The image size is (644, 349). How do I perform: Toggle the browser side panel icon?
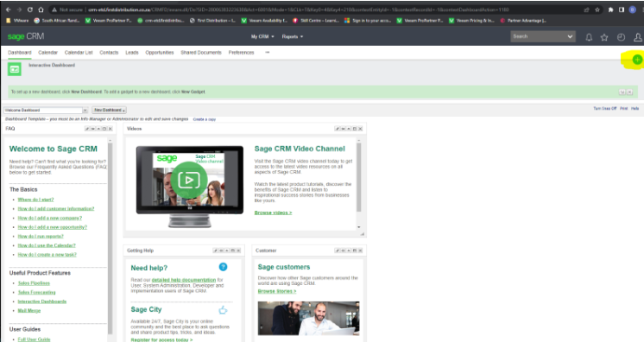pyautogui.click(x=621, y=10)
